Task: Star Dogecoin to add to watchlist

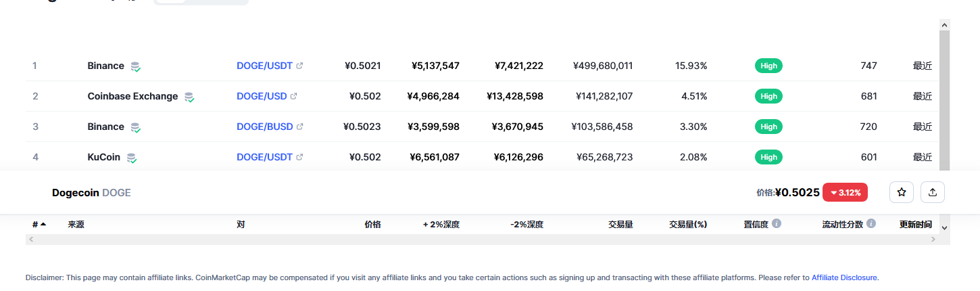Action: (901, 192)
